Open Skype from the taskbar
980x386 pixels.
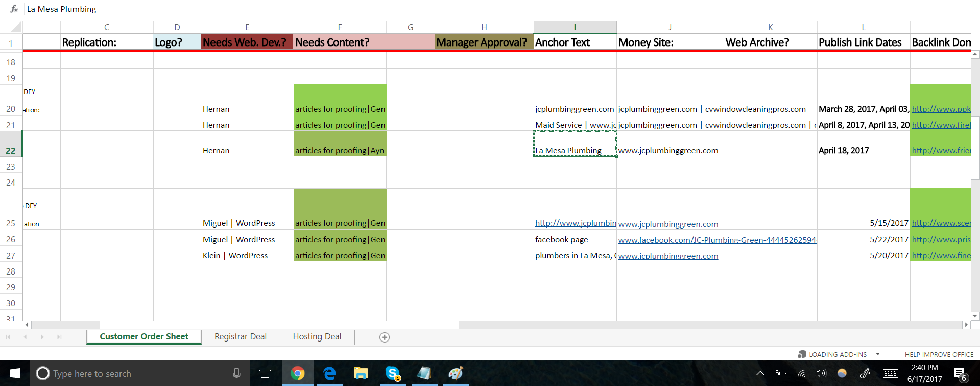[392, 374]
